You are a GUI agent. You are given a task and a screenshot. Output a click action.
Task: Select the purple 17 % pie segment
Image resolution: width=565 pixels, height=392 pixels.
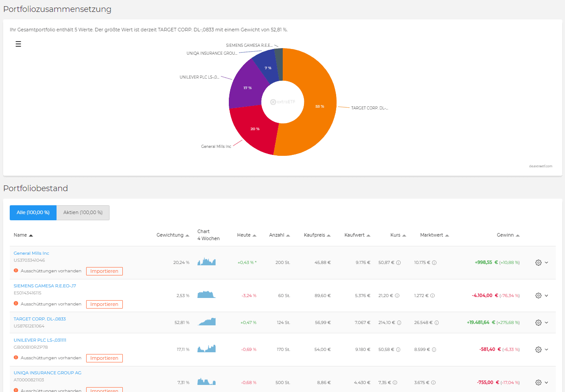247,87
